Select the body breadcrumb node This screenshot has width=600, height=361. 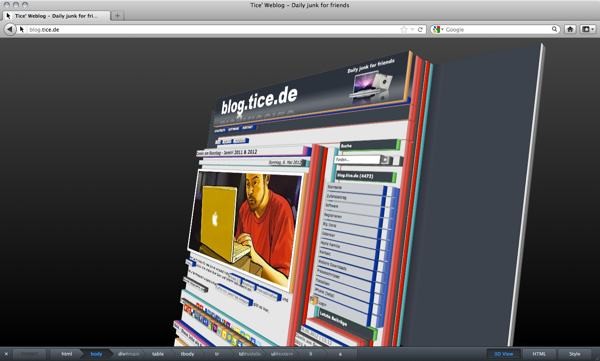pos(96,354)
